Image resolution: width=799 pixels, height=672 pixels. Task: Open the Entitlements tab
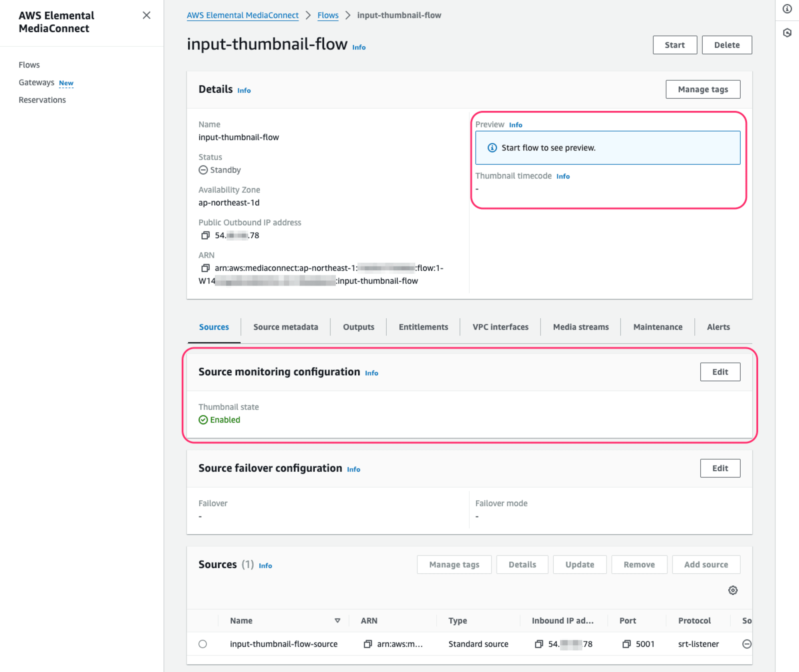[423, 327]
